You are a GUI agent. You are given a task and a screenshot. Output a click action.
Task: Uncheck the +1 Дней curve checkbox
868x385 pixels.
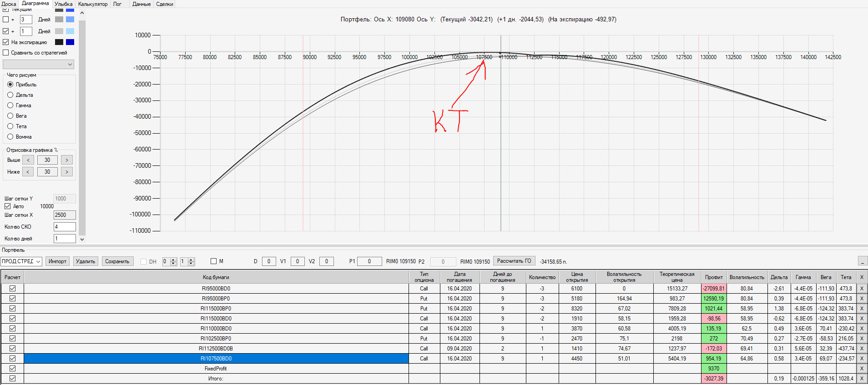6,31
